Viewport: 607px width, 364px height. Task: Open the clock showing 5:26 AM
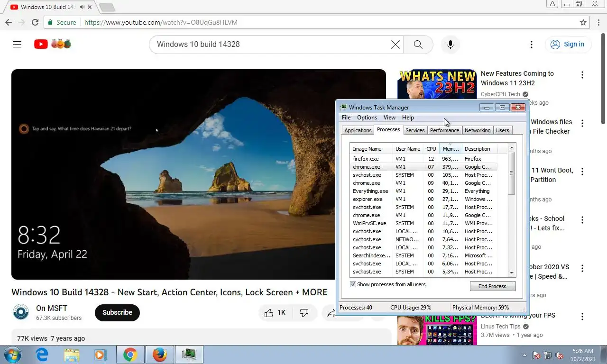pyautogui.click(x=583, y=355)
